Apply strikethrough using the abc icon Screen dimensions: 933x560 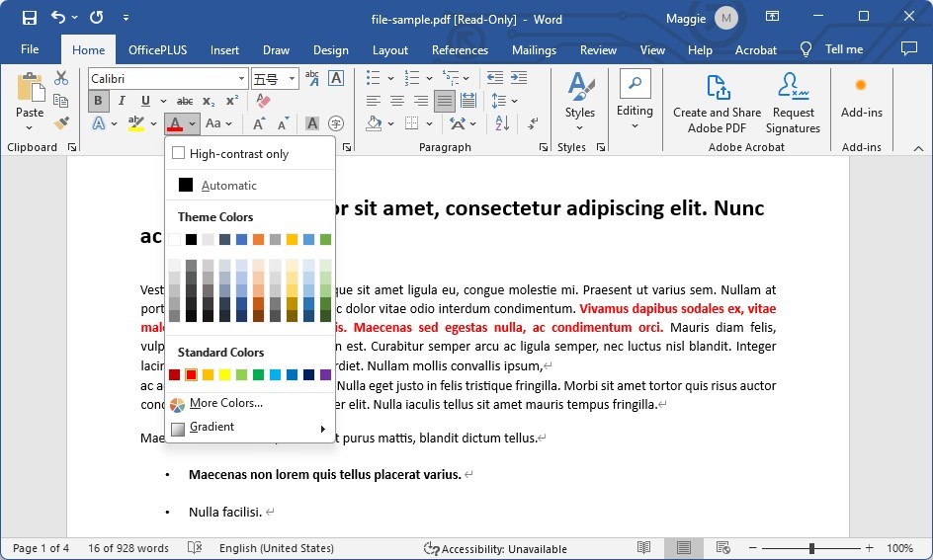[x=185, y=101]
